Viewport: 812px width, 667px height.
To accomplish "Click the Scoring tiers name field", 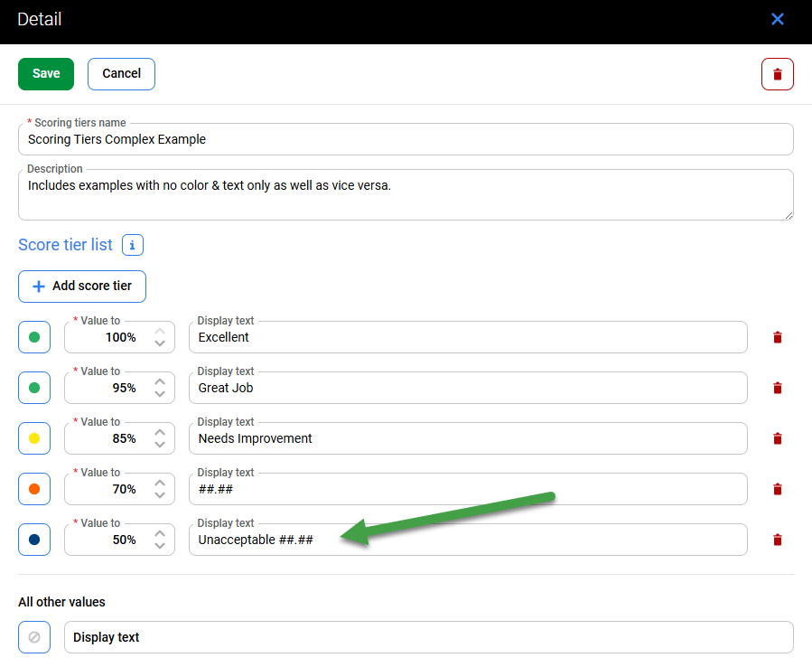I will (x=405, y=140).
